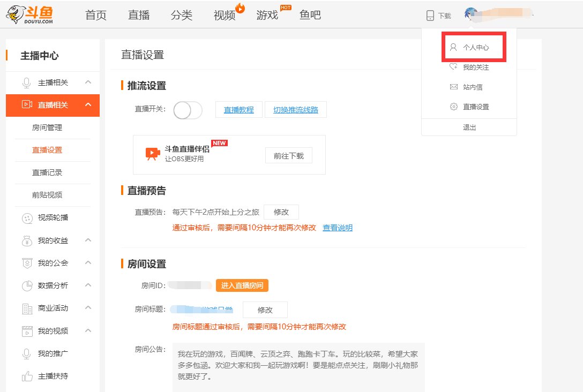
Task: Open the 查看说明 link
Action: (x=338, y=228)
